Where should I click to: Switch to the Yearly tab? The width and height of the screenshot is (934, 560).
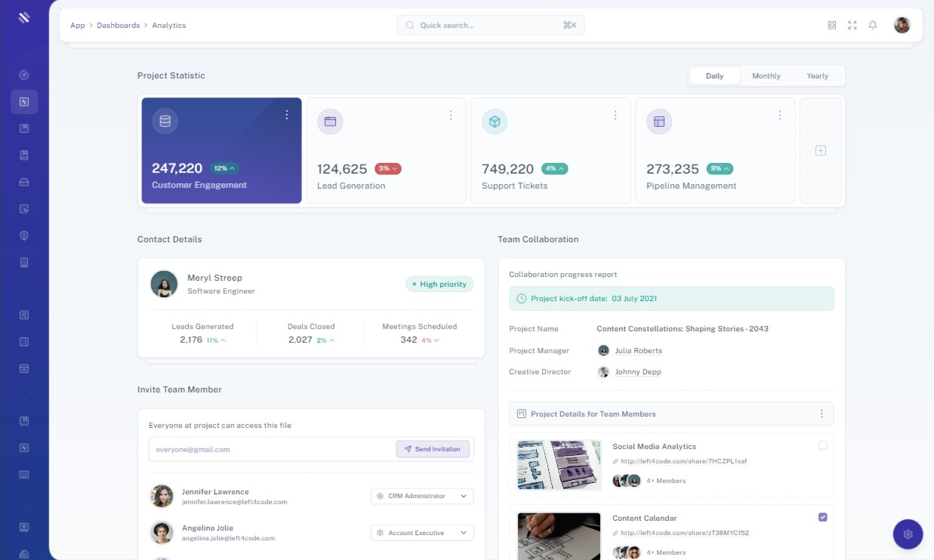pos(817,76)
